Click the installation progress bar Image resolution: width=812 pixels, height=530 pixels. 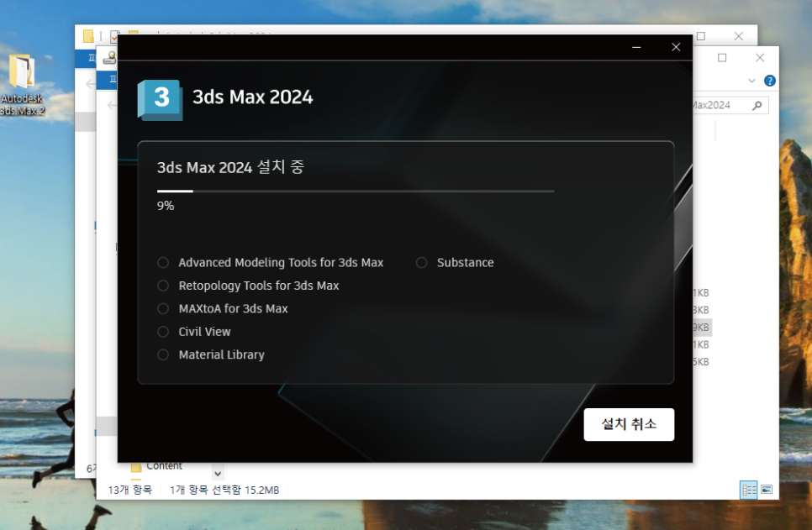[x=356, y=191]
